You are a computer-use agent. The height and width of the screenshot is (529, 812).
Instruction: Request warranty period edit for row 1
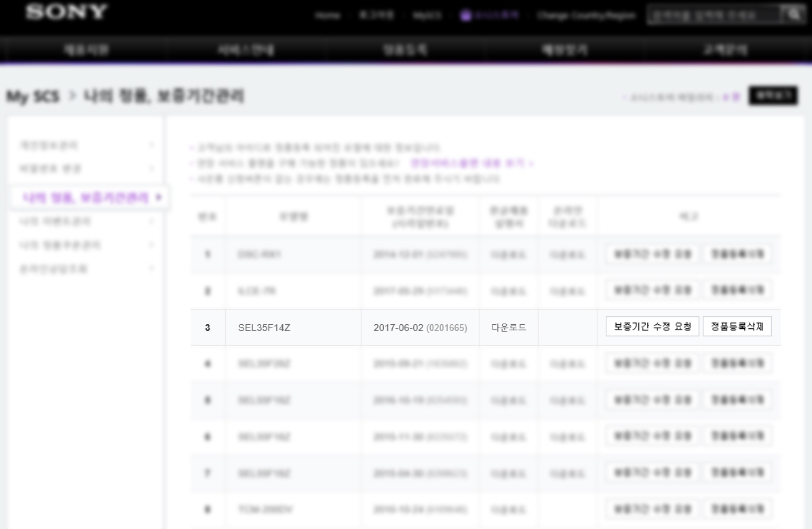coord(652,254)
